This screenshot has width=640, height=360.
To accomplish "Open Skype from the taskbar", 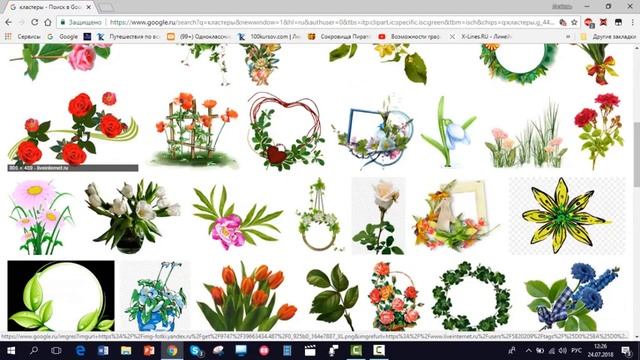I will point(196,351).
